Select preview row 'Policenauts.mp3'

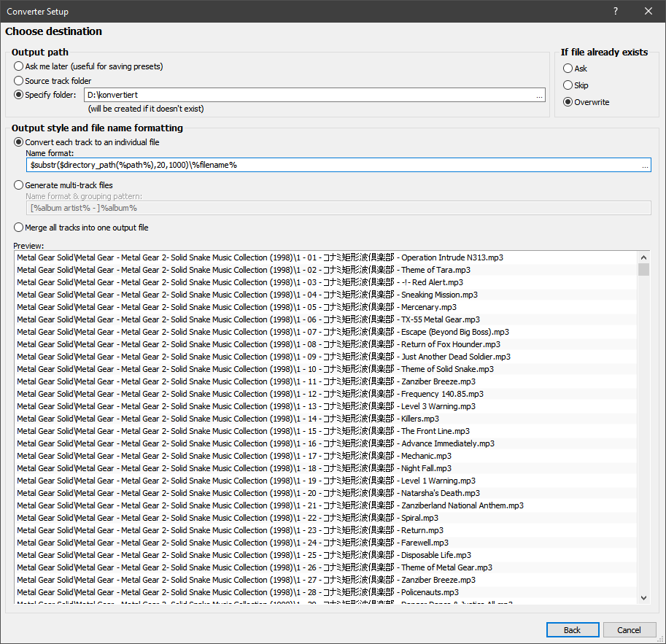(326, 592)
